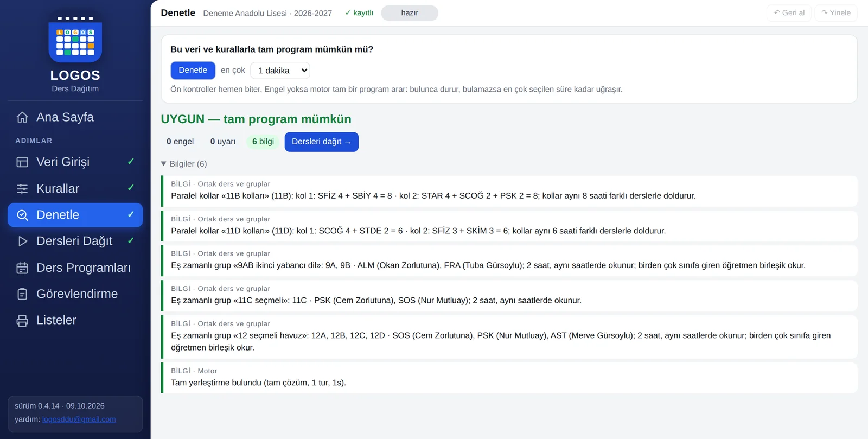The image size is (868, 439).
Task: Click the Kurallar sliders icon
Action: click(22, 189)
